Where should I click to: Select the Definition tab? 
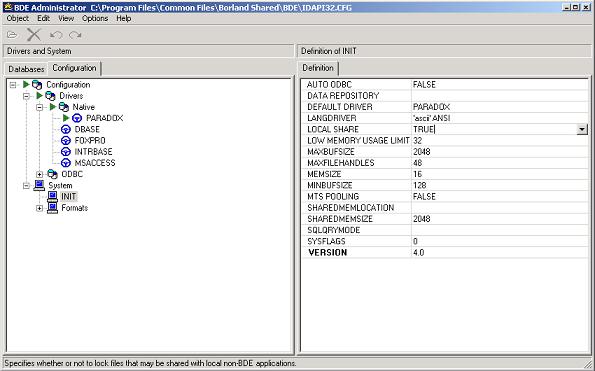pos(318,68)
